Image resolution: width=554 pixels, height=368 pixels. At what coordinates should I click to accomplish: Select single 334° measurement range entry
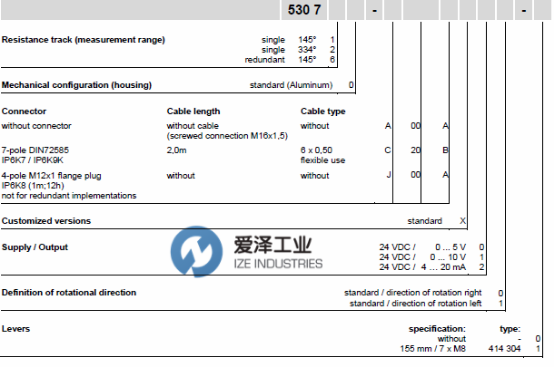point(298,49)
